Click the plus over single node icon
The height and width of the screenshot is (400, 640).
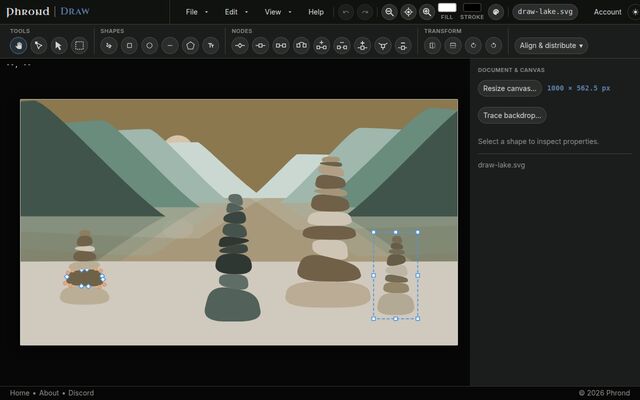[362, 45]
